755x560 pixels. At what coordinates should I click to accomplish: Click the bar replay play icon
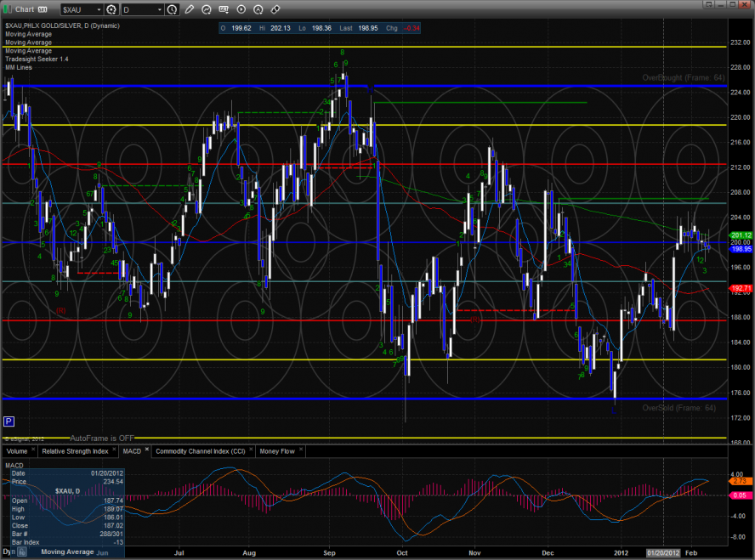pyautogui.click(x=241, y=9)
